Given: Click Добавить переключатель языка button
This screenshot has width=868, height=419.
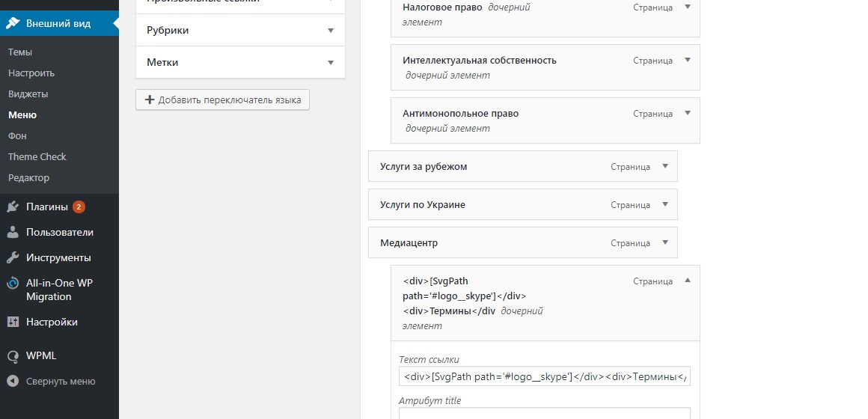Looking at the screenshot, I should (222, 100).
